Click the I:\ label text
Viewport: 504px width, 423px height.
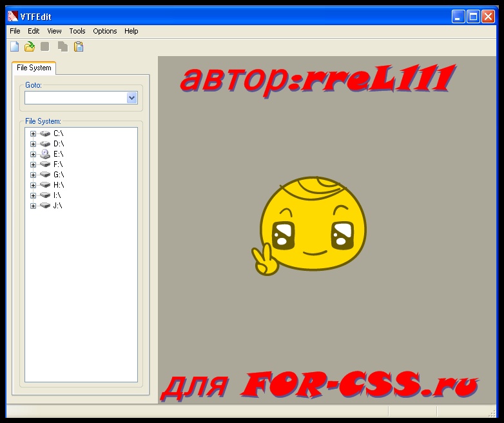(x=57, y=195)
